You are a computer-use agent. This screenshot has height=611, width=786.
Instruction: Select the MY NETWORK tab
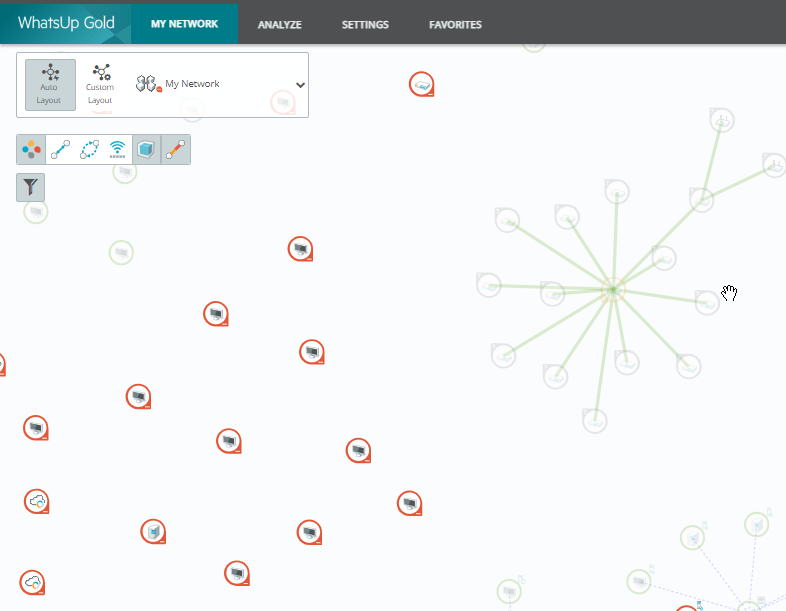[184, 24]
